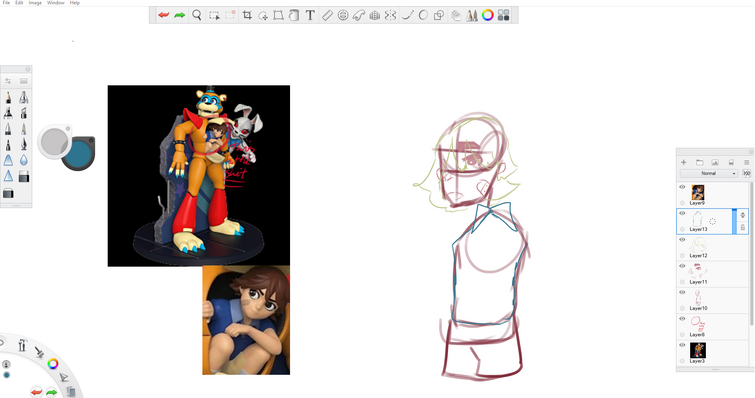Open color wheel in corner lagoon

(53, 364)
